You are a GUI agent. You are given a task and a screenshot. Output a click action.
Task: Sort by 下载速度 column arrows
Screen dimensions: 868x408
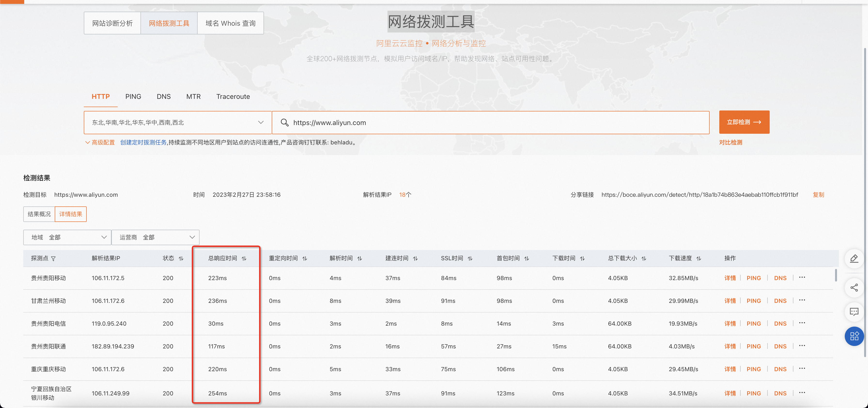click(x=699, y=259)
